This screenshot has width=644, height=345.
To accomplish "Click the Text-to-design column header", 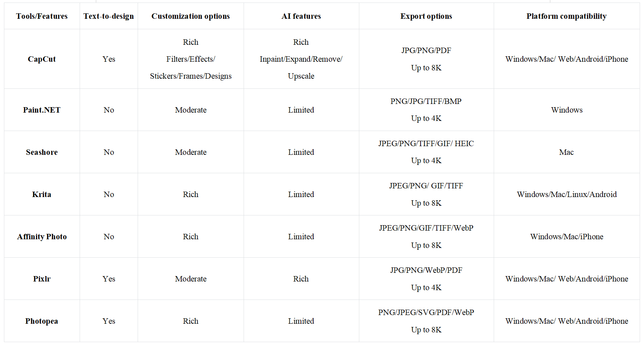I will coord(108,16).
